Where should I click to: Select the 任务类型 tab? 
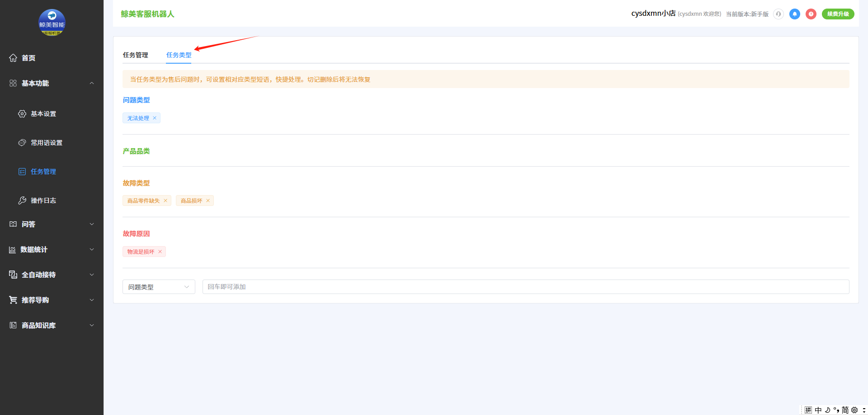click(179, 55)
